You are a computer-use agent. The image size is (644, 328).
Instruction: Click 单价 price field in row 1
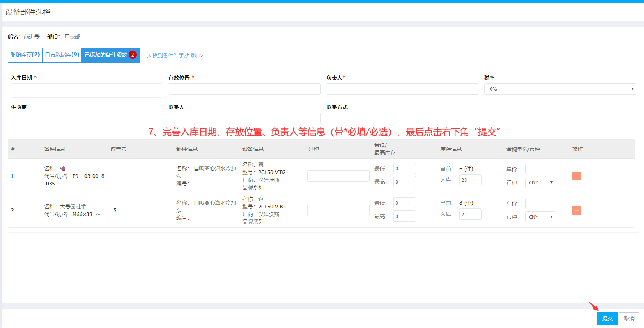click(540, 169)
